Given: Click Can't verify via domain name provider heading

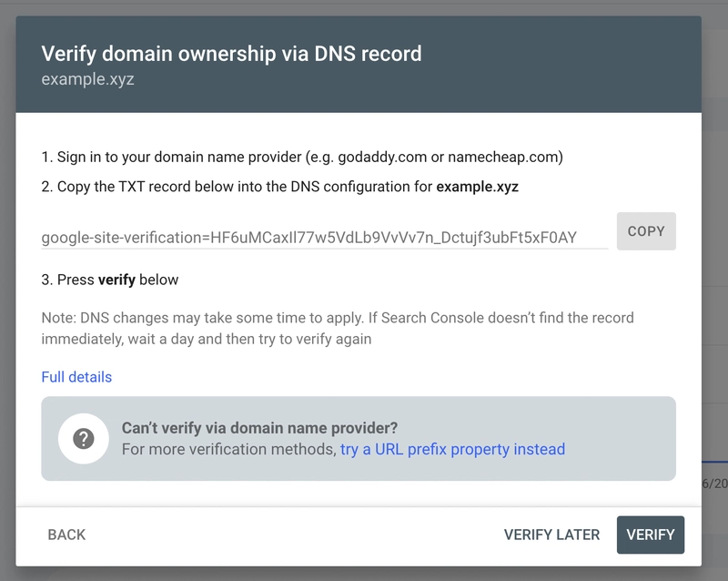Looking at the screenshot, I should [x=259, y=428].
